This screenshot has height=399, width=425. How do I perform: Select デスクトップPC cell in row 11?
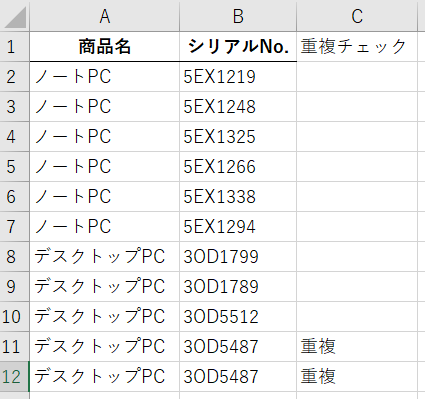105,347
